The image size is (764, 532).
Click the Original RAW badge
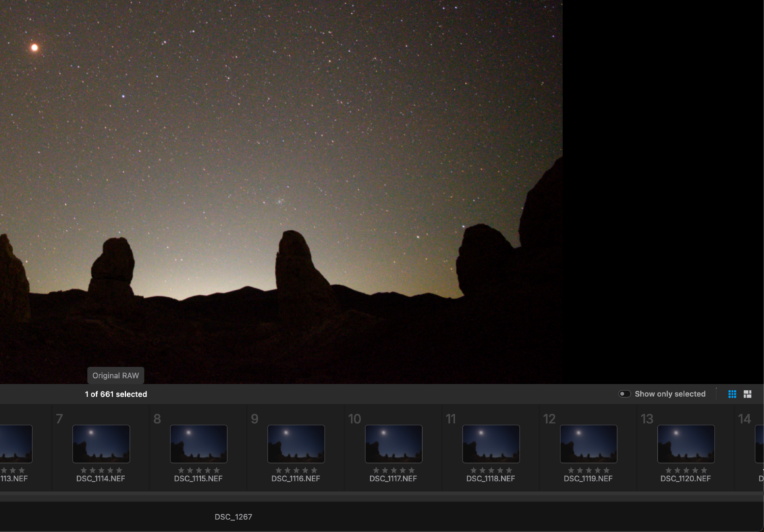115,375
